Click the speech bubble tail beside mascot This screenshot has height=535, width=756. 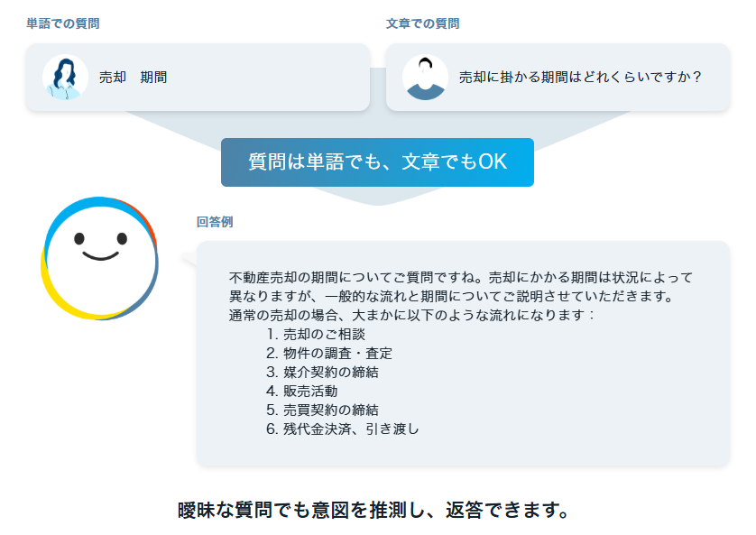[189, 259]
